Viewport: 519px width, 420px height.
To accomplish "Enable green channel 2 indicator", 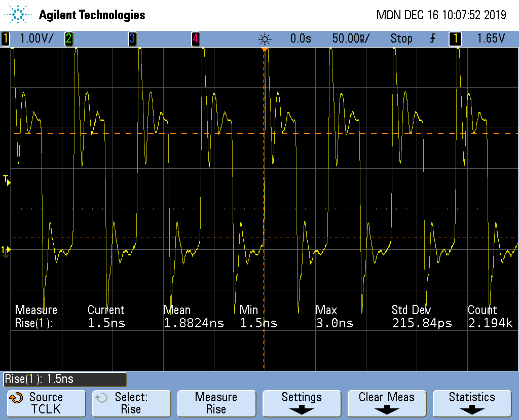I will point(68,39).
